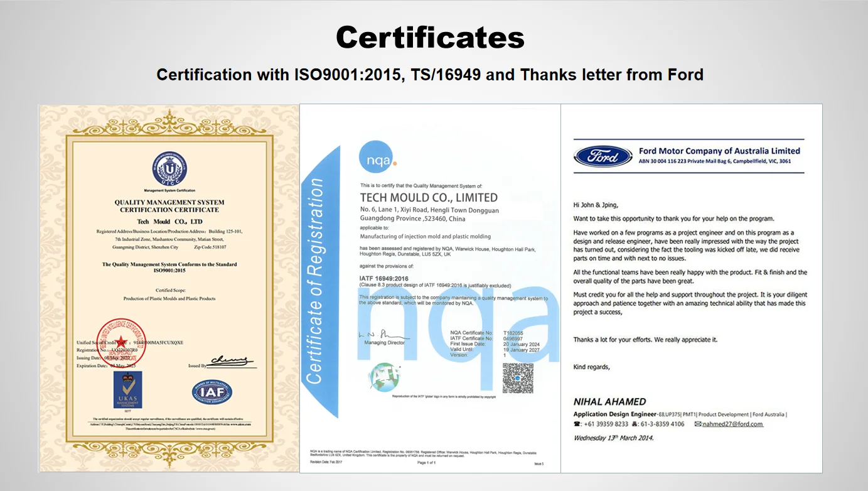This screenshot has height=491, width=868.
Task: Click 'Management System Certification' caption under emblem
Action: (169, 190)
